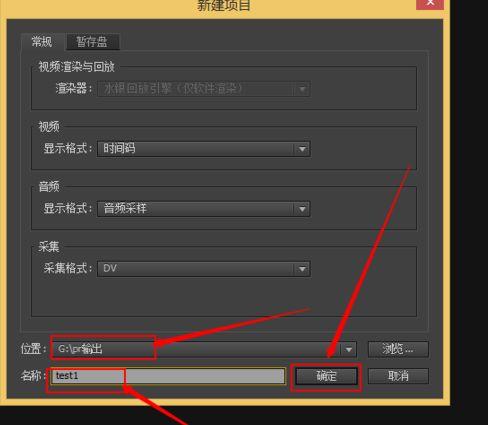This screenshot has width=488, height=425.
Task: Open the 采集格式 DV dropdown
Action: pos(204,269)
